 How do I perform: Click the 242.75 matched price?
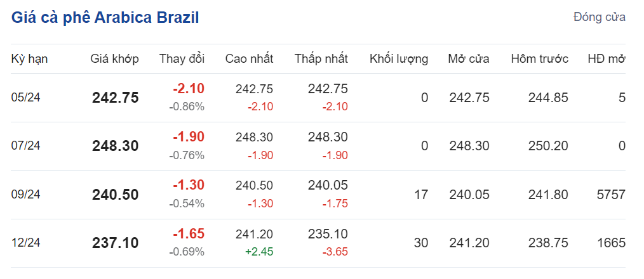coord(115,98)
